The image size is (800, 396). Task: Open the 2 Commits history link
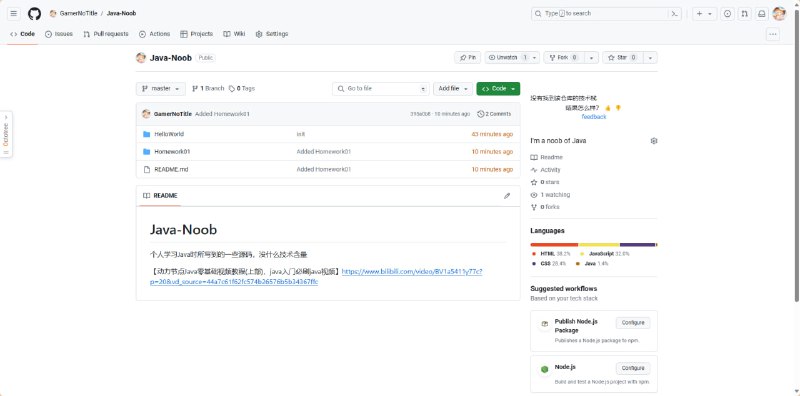(x=494, y=114)
